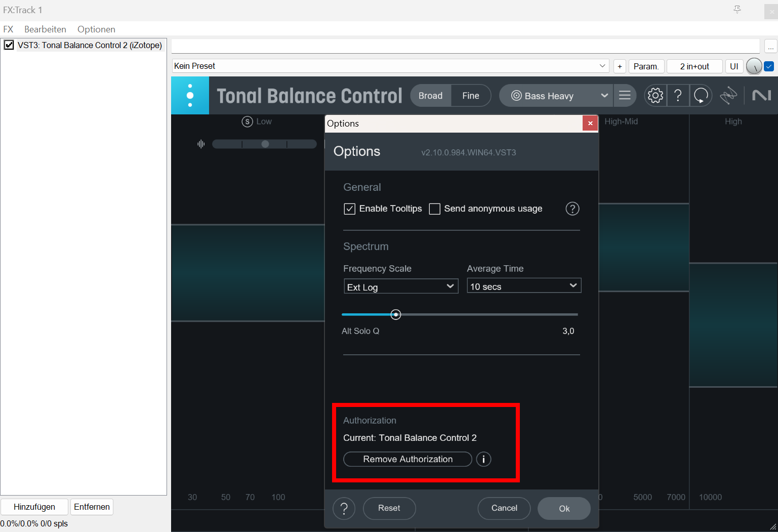
Task: Click the 100 frequency axis label
Action: pos(278,497)
